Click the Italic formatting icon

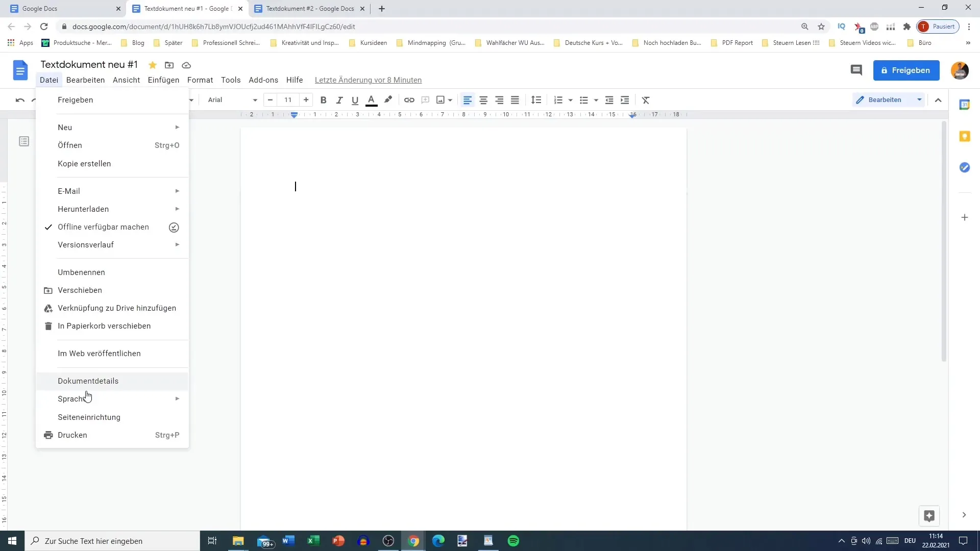coord(339,99)
